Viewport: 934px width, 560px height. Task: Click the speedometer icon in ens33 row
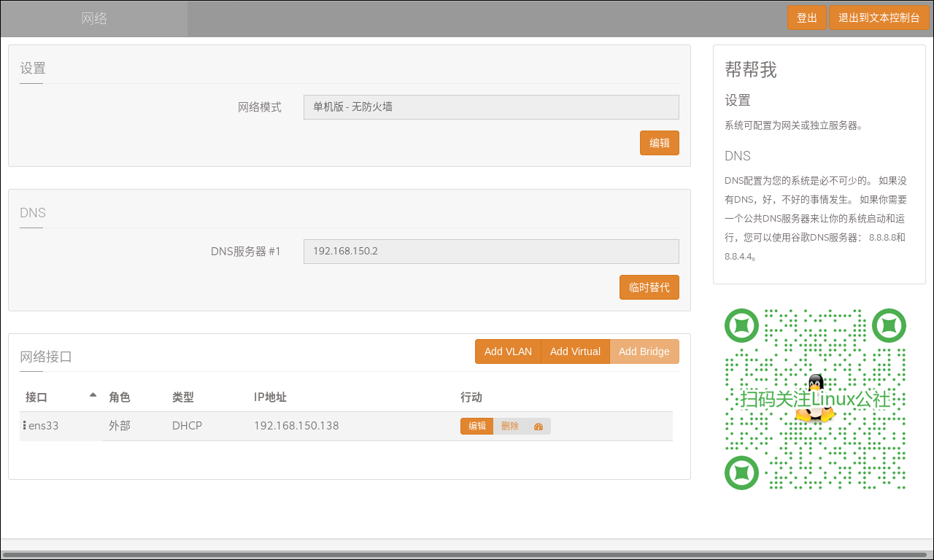539,427
